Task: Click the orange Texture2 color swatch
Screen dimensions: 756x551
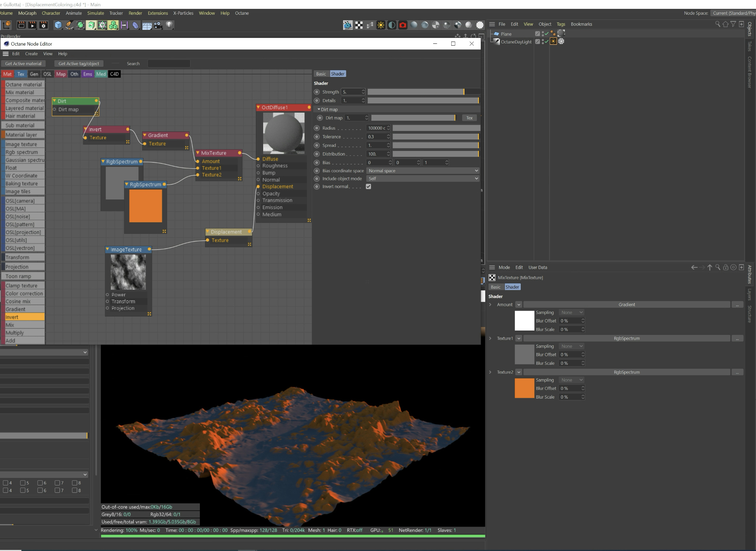Action: point(524,388)
